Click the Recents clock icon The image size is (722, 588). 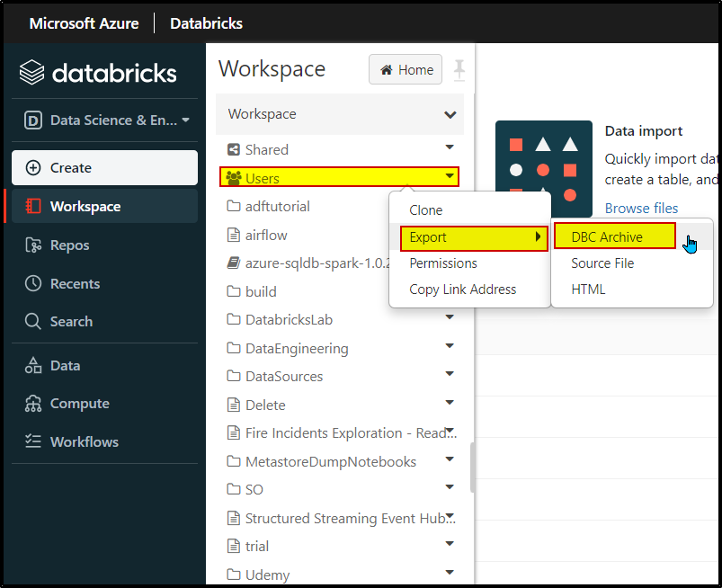(33, 283)
